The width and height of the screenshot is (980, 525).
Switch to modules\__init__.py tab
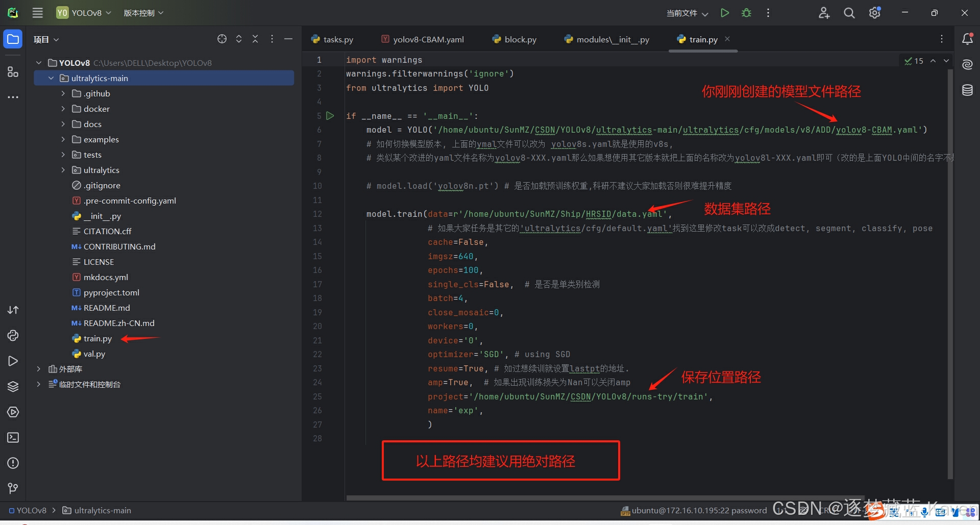(607, 39)
